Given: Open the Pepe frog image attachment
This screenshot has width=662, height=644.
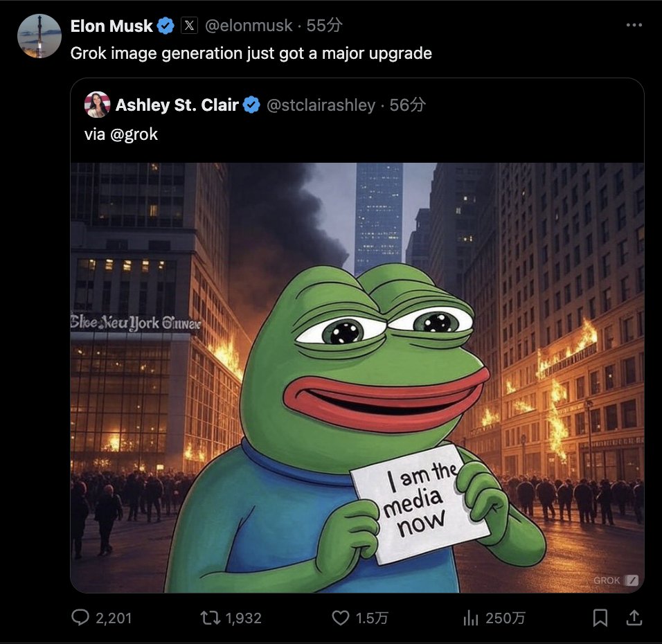Looking at the screenshot, I should (357, 377).
